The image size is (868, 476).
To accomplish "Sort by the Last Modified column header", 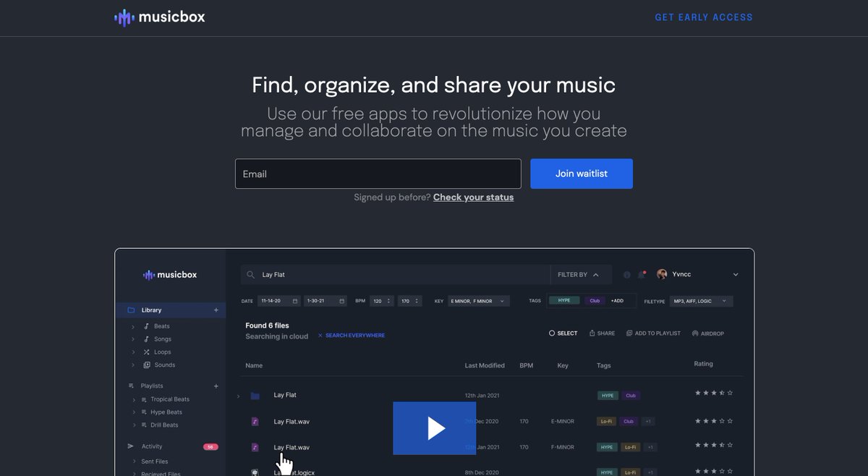I will point(485,365).
